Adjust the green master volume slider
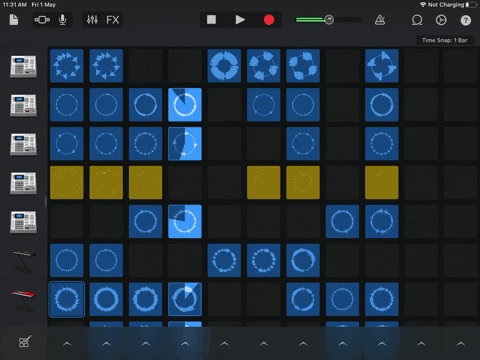This screenshot has width=480, height=360. pos(329,20)
